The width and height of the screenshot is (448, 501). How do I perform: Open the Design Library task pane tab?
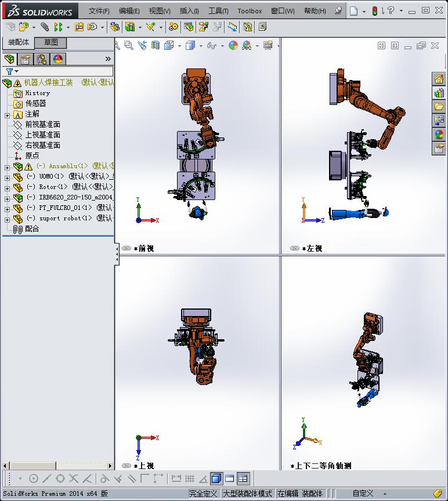click(439, 93)
